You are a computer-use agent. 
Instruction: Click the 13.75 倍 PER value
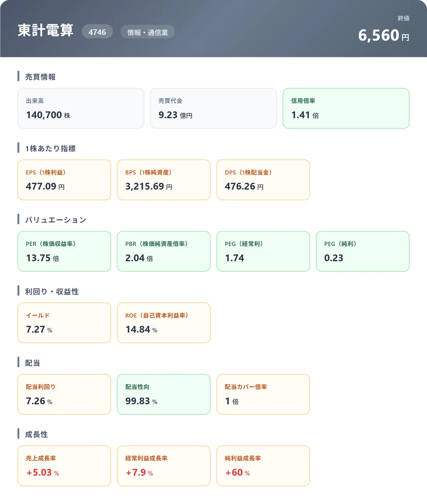[x=42, y=258]
